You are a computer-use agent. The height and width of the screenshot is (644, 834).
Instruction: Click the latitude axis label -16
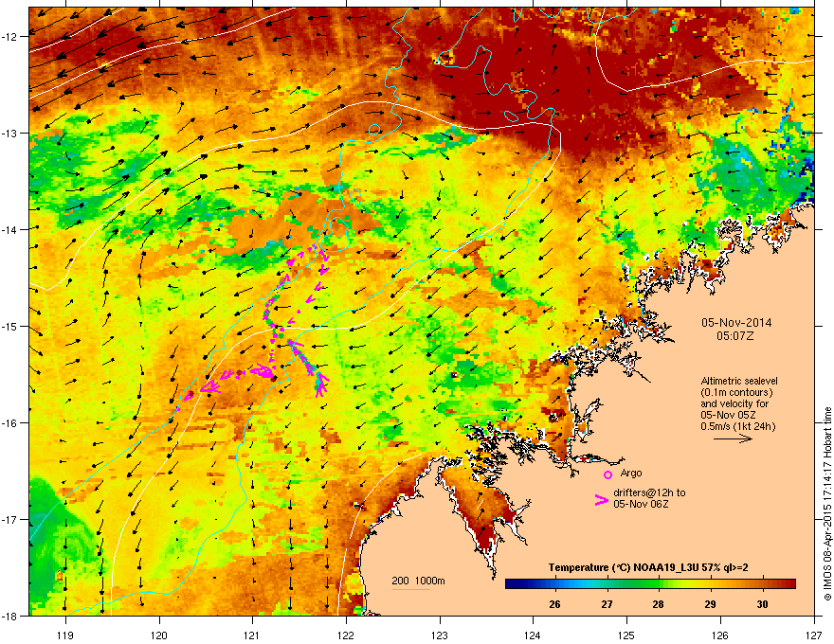point(10,423)
